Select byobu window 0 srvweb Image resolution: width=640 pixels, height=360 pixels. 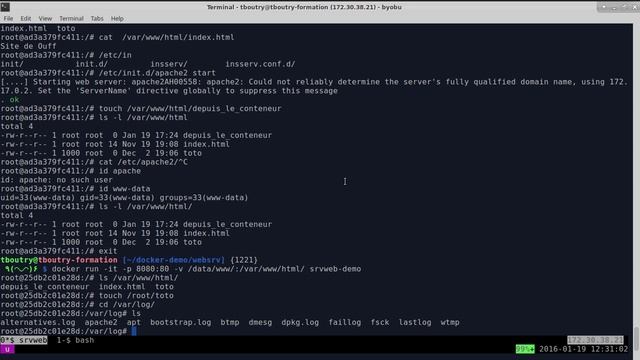coord(24,340)
